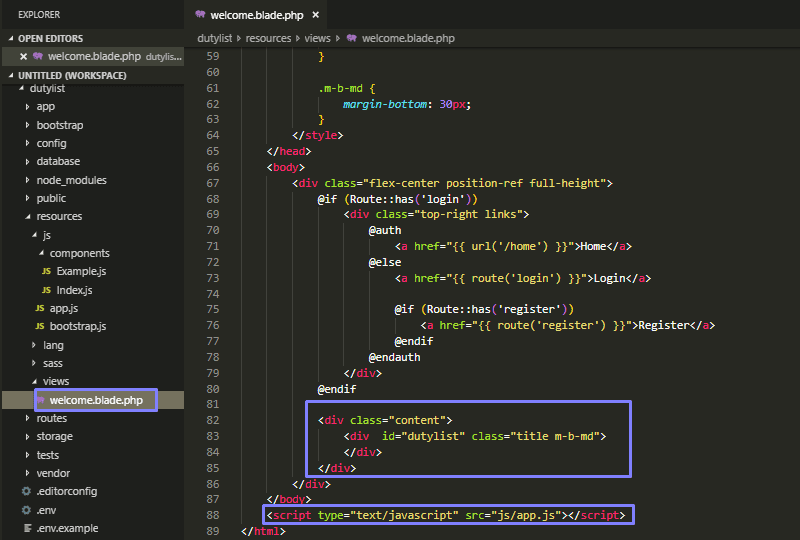Close welcome.blade.php in Open Editors list
This screenshot has width=800, height=540.
pos(23,57)
